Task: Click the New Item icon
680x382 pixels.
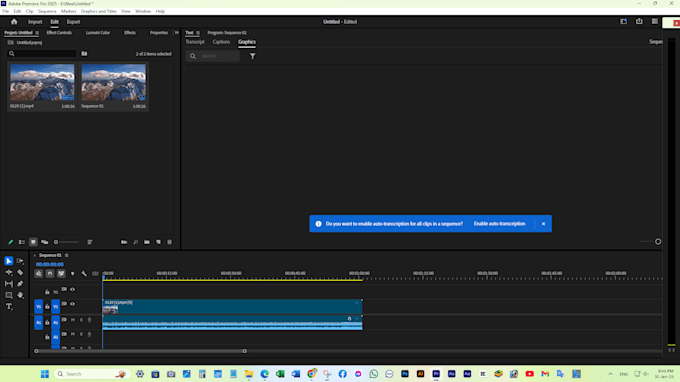Action: click(158, 242)
